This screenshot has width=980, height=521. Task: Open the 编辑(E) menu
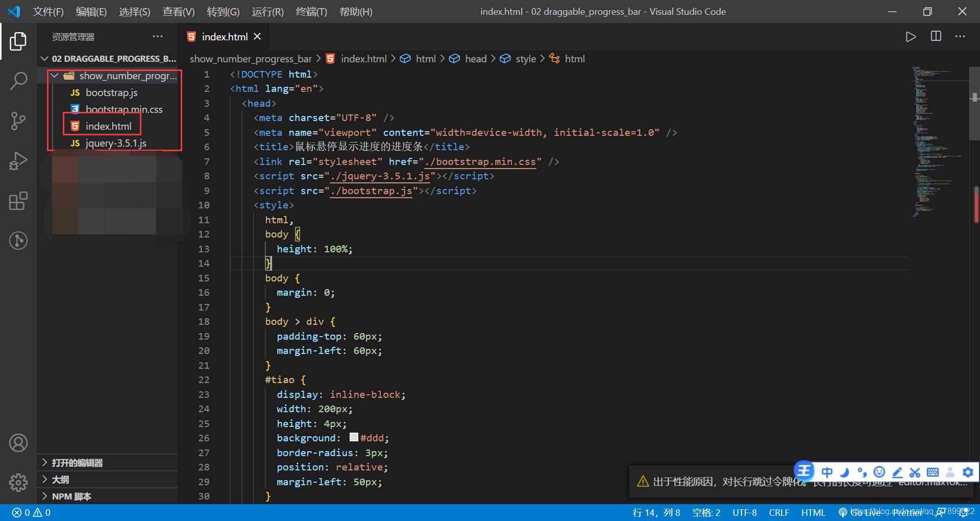tap(91, 11)
